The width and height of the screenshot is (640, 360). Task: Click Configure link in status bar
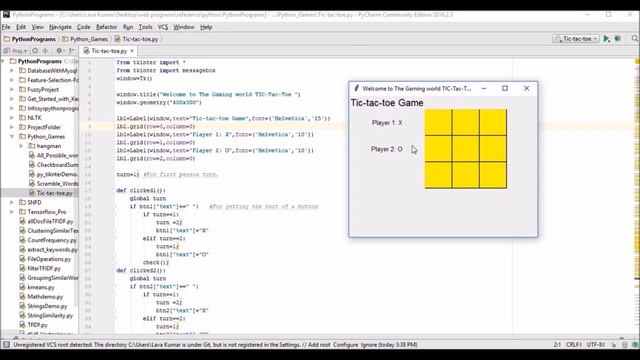(x=345, y=345)
